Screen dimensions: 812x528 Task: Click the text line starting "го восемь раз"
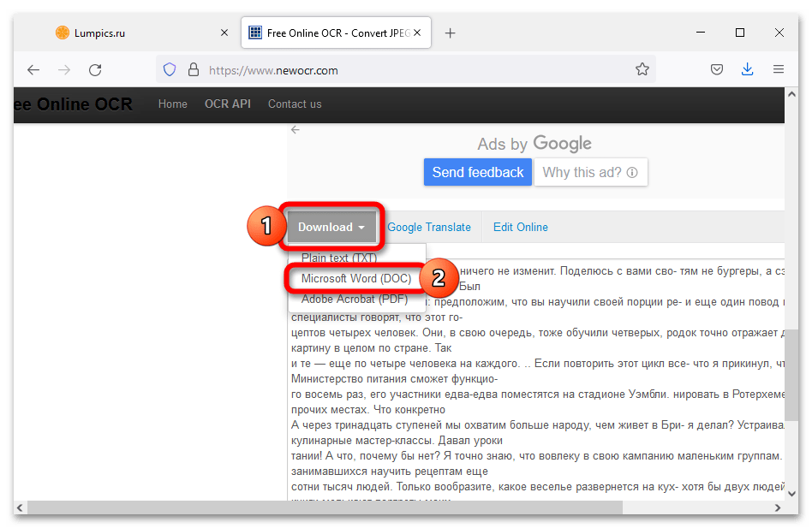pos(538,394)
